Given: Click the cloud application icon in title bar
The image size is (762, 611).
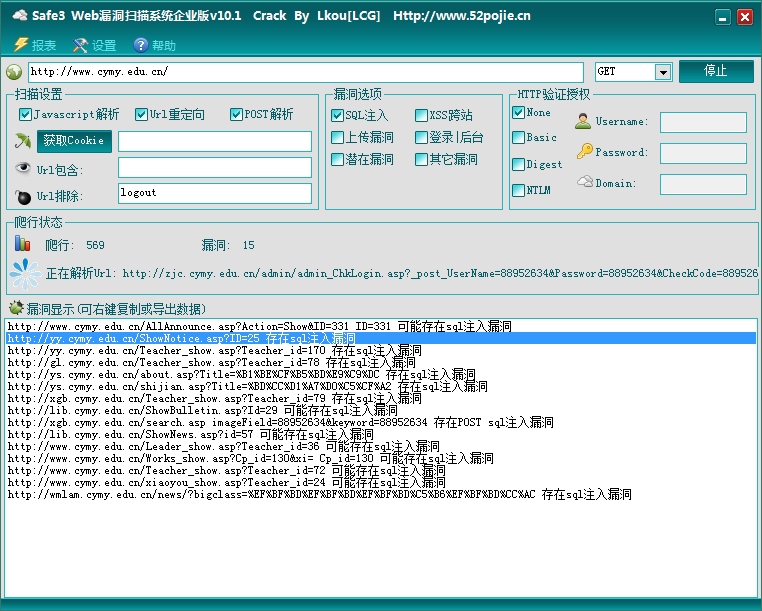Looking at the screenshot, I should coord(19,16).
